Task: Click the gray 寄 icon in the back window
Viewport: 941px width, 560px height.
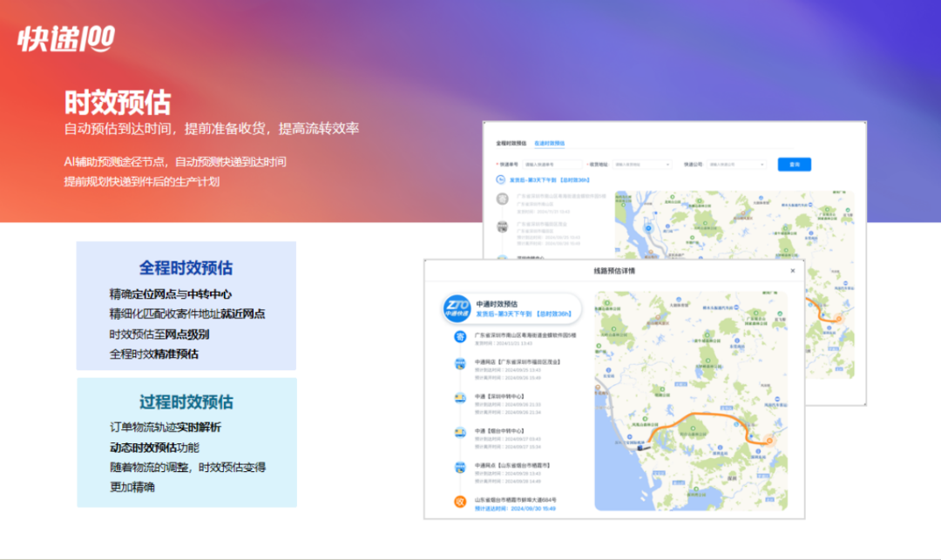Action: [x=503, y=199]
